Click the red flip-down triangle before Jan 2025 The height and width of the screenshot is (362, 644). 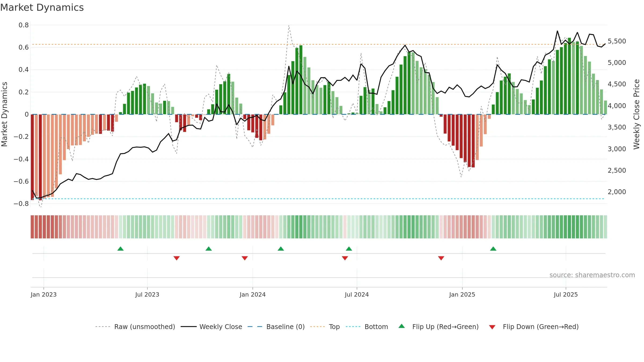pyautogui.click(x=441, y=258)
